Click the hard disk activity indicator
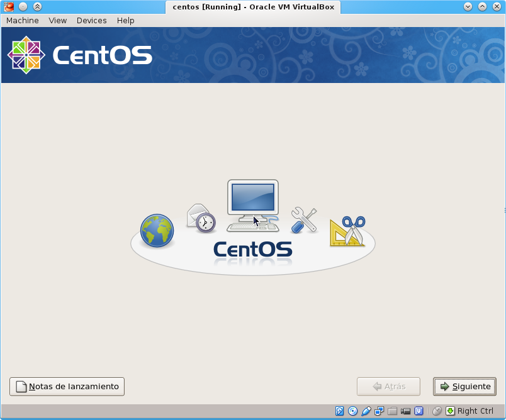Image resolution: width=506 pixels, height=420 pixels. 339,411
